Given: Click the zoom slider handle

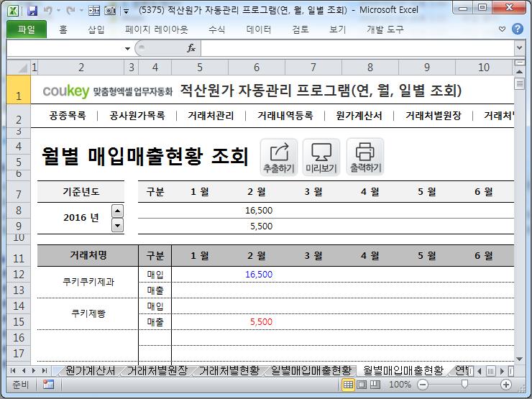Looking at the screenshot, I should pyautogui.click(x=464, y=384).
